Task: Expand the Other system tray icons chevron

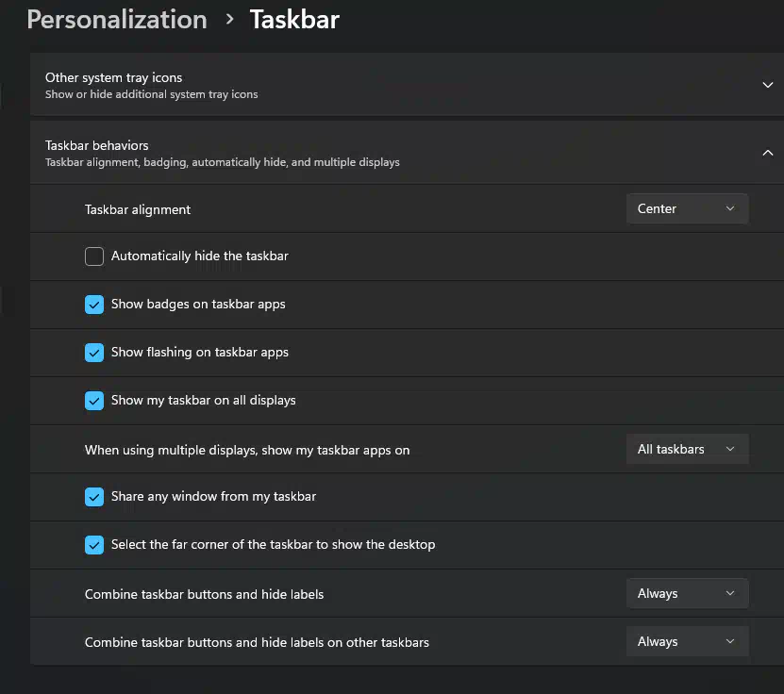Action: coord(768,85)
